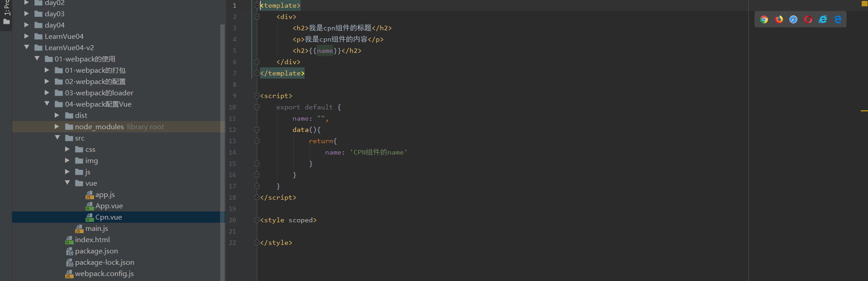The height and width of the screenshot is (281, 868).
Task: Expand the img folder
Action: (x=67, y=160)
